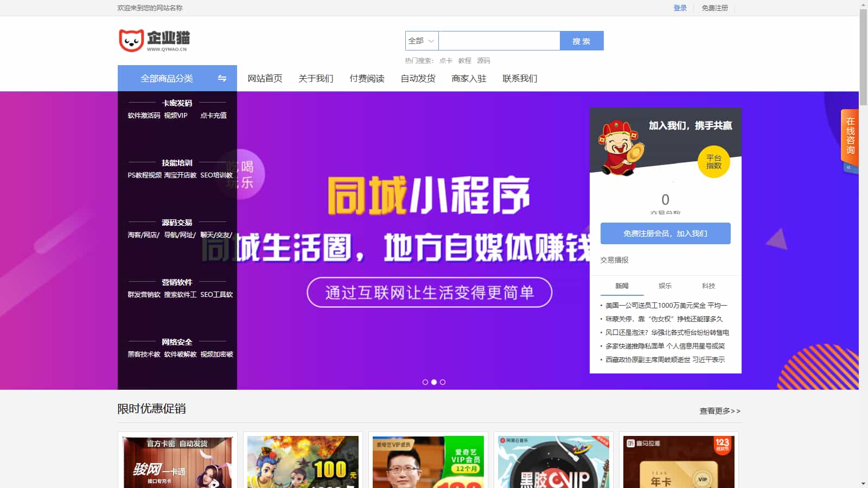Screen dimensions: 868x488
Task: Select the second carousel slide dot
Action: (x=434, y=382)
